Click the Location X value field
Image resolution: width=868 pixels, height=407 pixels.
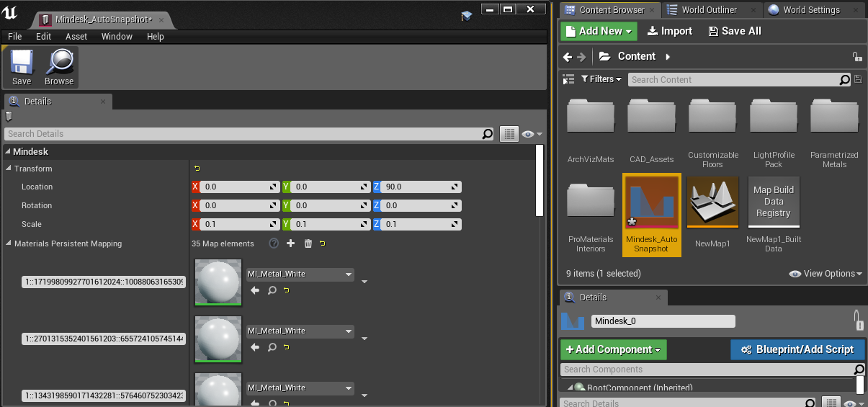pyautogui.click(x=241, y=187)
